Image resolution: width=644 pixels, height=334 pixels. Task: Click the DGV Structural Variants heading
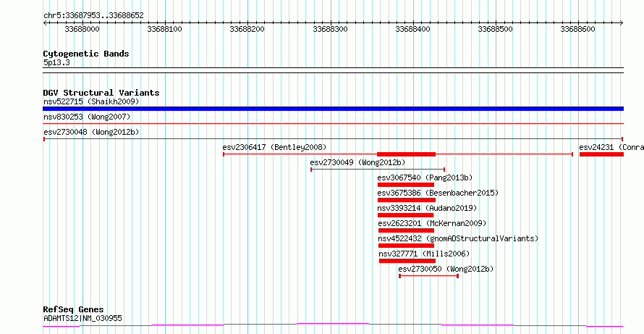pyautogui.click(x=101, y=93)
